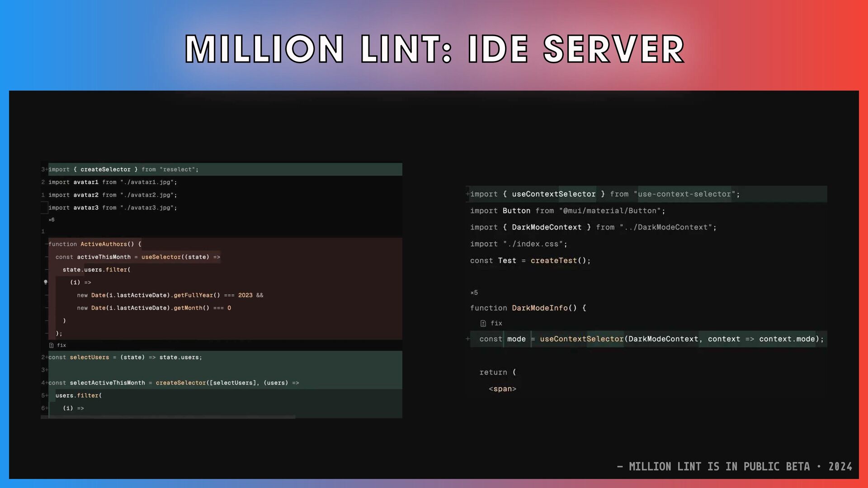Click the fix document icon below ActiveAuthors

[52, 345]
